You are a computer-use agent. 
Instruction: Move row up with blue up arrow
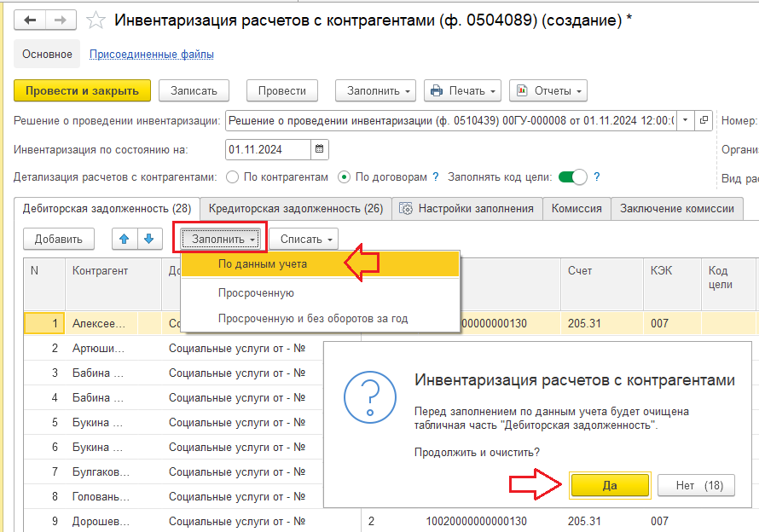[x=125, y=239]
